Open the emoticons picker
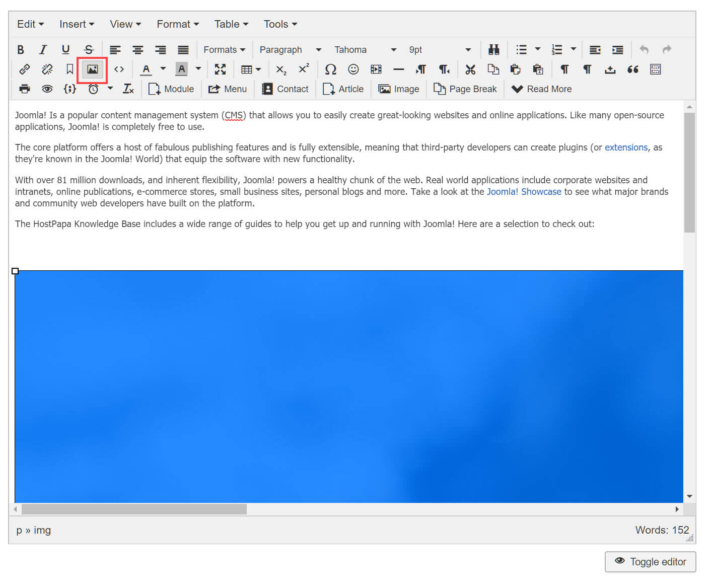712x588 pixels. (x=353, y=69)
